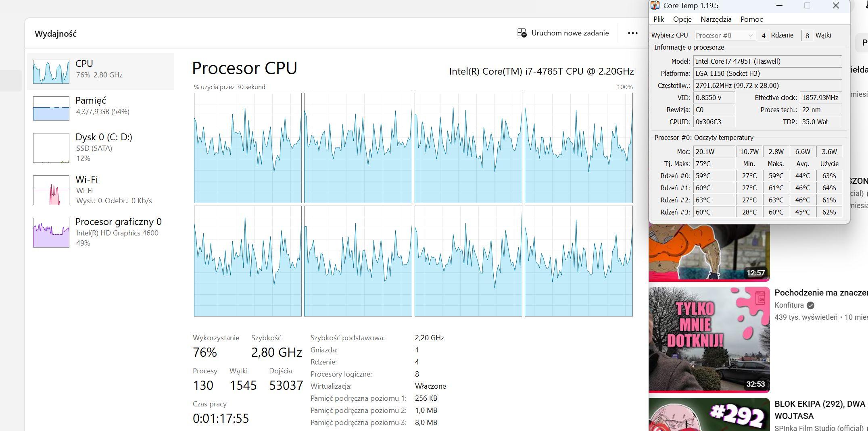Open the three-dot more options menu
This screenshot has width=868, height=431.
(632, 33)
